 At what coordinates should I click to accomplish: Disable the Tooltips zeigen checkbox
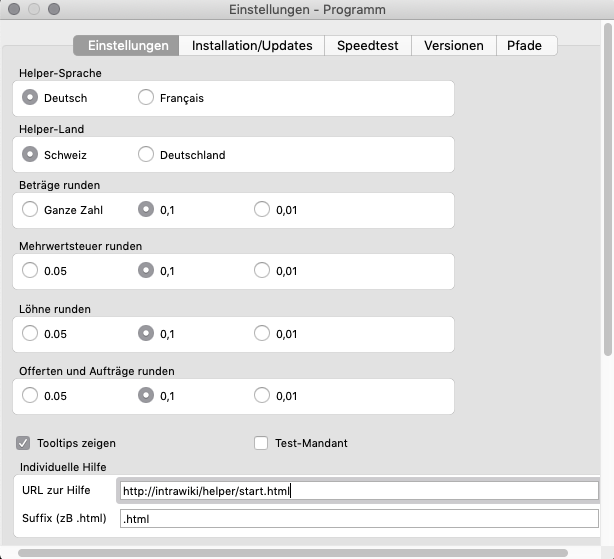(23, 443)
